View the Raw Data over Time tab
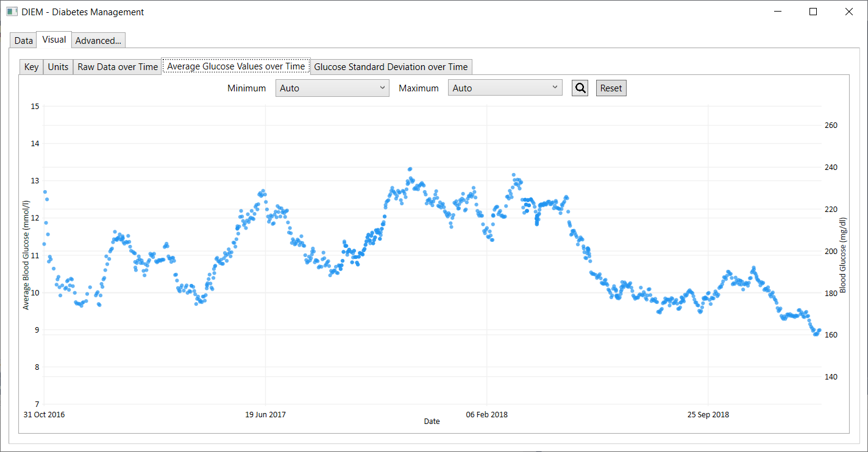This screenshot has width=868, height=452. [118, 67]
